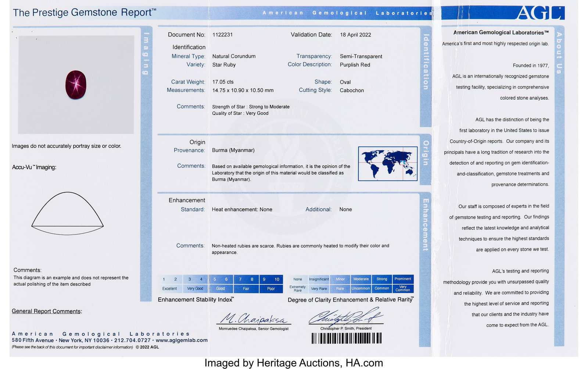Image resolution: width=588 pixels, height=369 pixels.
Task: Click the Excellent stability index cell
Action: pyautogui.click(x=169, y=289)
